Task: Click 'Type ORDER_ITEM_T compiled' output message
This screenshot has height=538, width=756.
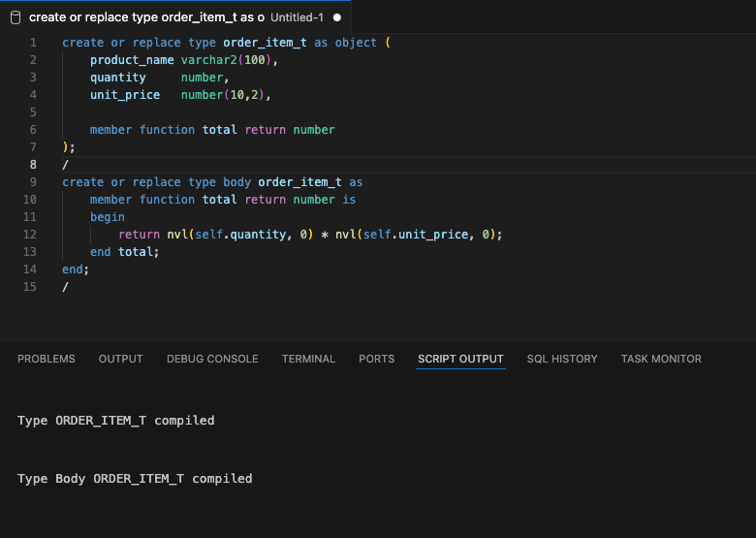Action: 115,421
